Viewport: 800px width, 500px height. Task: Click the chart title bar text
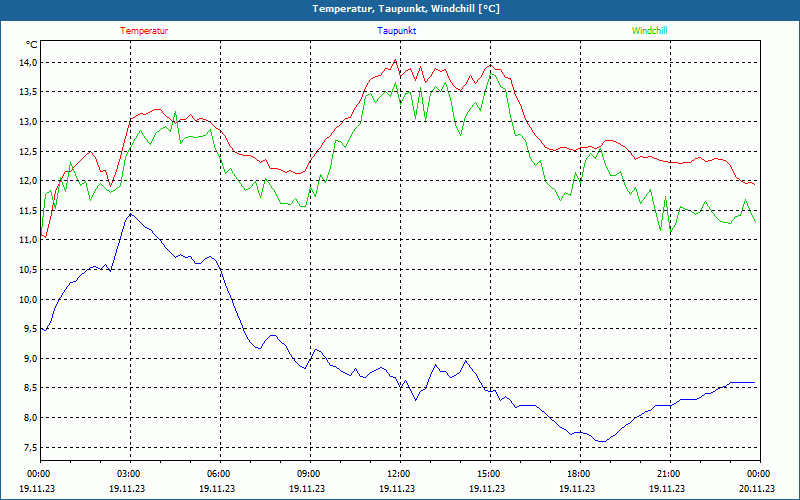click(x=406, y=9)
